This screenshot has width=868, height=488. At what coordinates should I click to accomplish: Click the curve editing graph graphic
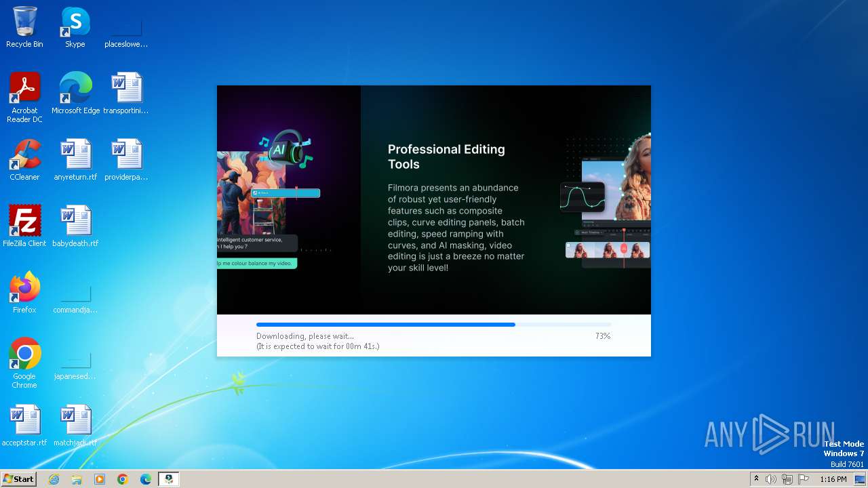[x=583, y=197]
